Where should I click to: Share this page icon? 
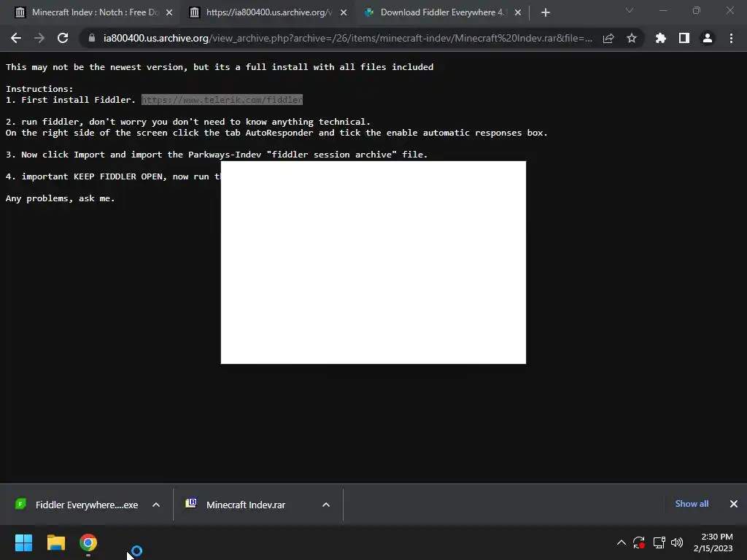[608, 38]
